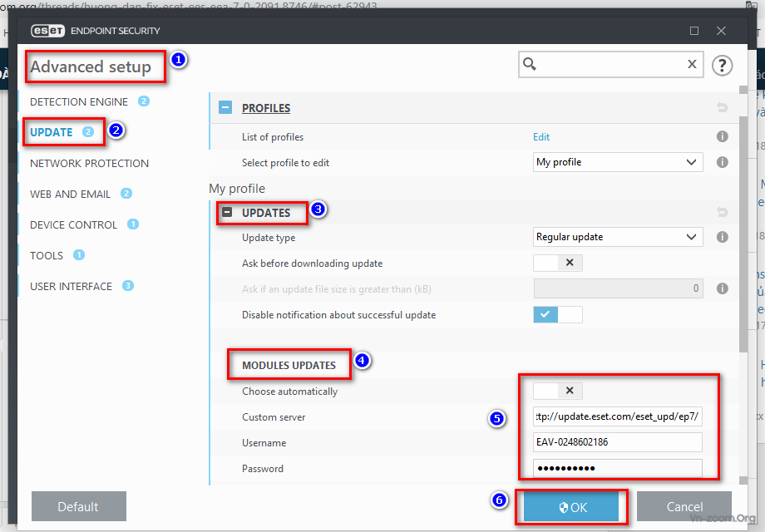Image resolution: width=765 pixels, height=532 pixels.
Task: Click Edit link for List of profiles
Action: [541, 137]
